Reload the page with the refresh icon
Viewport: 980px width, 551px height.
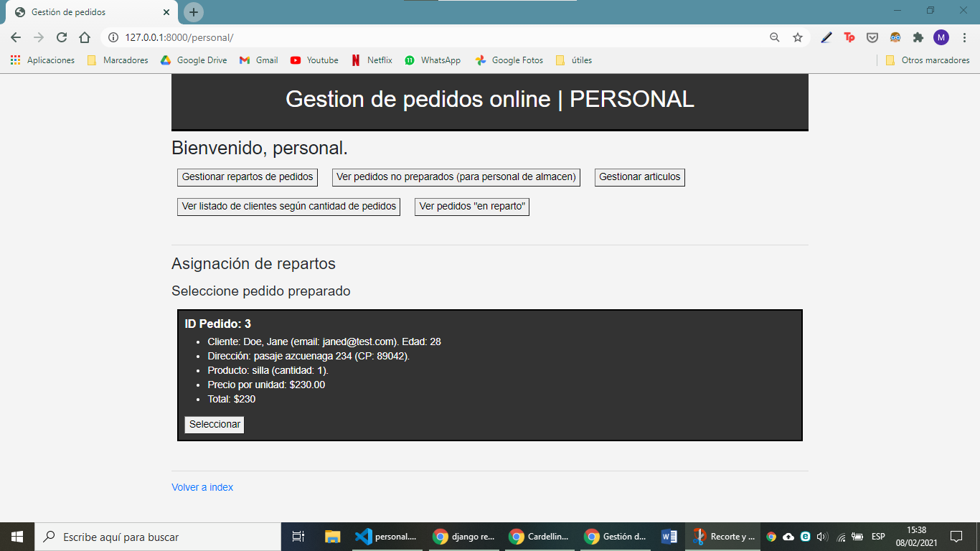point(62,37)
